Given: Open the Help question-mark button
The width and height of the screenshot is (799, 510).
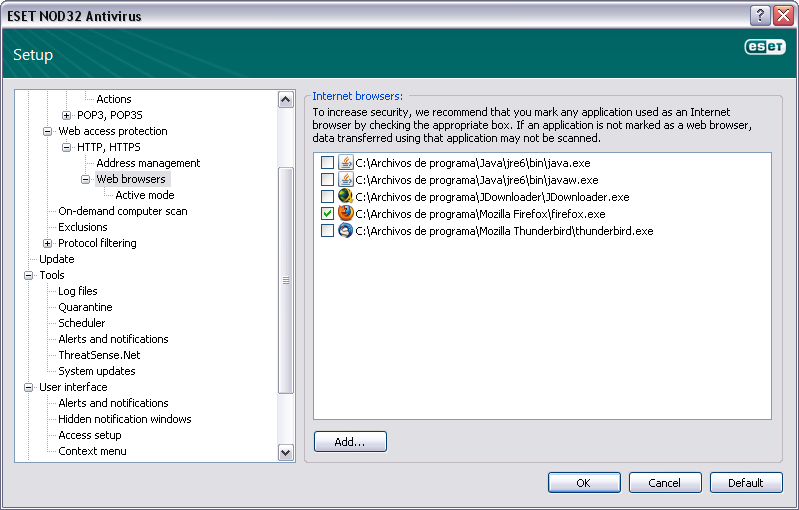Looking at the screenshot, I should click(x=759, y=15).
